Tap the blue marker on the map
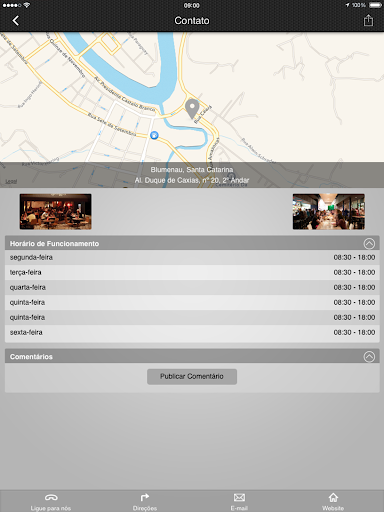Viewport: 384px width, 512px height. 154,135
